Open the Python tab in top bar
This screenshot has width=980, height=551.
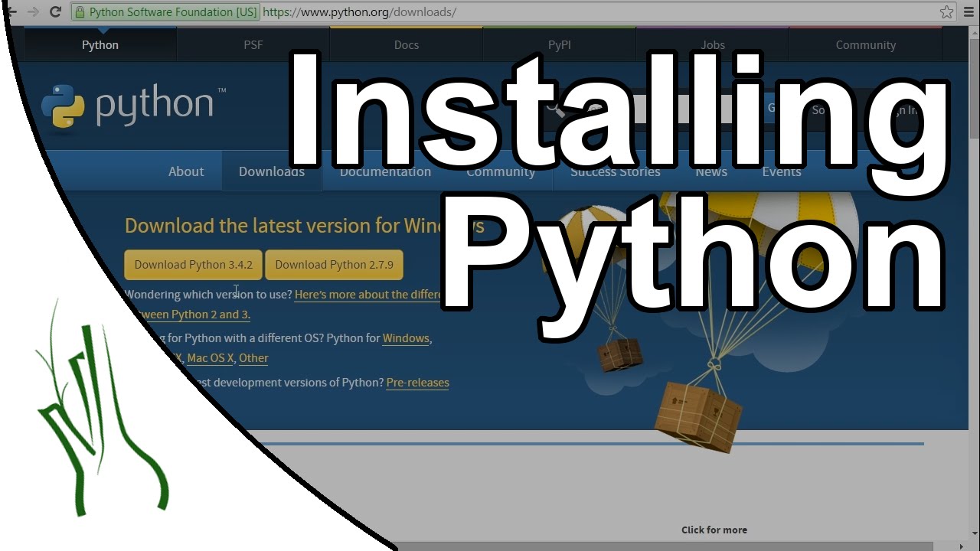click(x=100, y=44)
